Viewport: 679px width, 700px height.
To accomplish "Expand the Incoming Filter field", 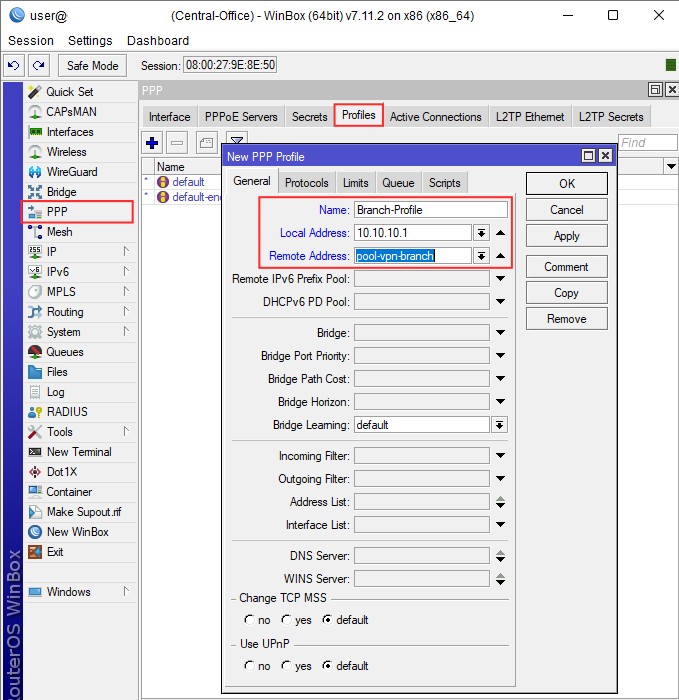I will click(499, 456).
